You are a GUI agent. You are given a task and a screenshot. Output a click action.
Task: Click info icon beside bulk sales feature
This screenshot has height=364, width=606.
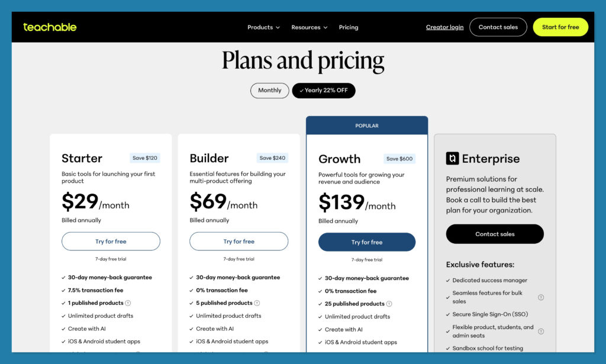[x=541, y=297]
